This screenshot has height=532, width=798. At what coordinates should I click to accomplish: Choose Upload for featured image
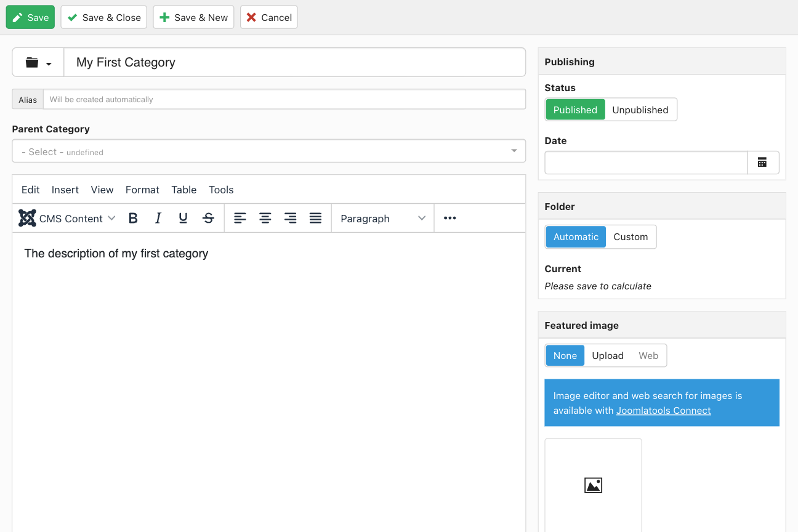pos(607,356)
